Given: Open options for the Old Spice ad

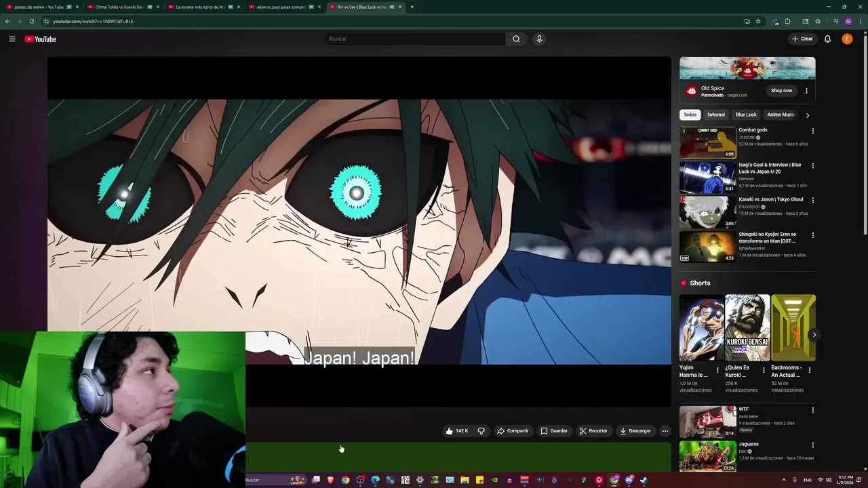Looking at the screenshot, I should coord(806,91).
